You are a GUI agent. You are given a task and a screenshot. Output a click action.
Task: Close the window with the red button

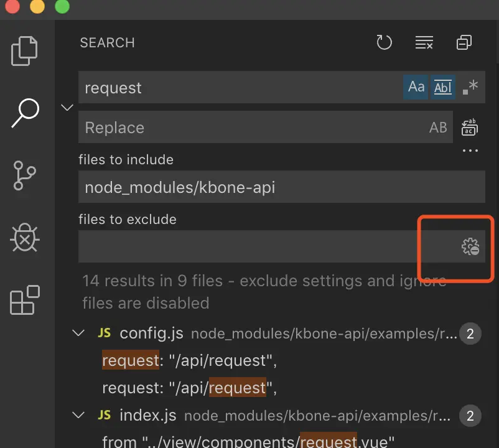tap(12, 6)
